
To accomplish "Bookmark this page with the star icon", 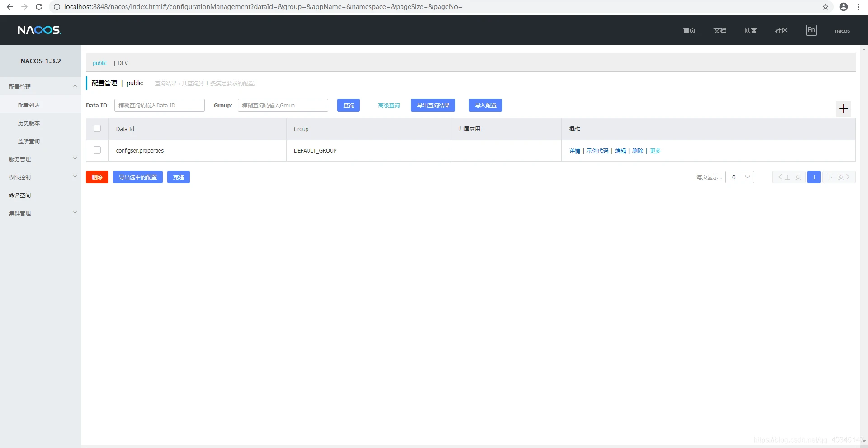I will (x=826, y=7).
